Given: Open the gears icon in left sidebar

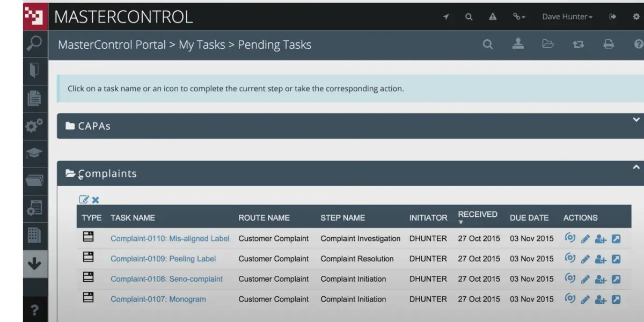Looking at the screenshot, I should pyautogui.click(x=34, y=126).
